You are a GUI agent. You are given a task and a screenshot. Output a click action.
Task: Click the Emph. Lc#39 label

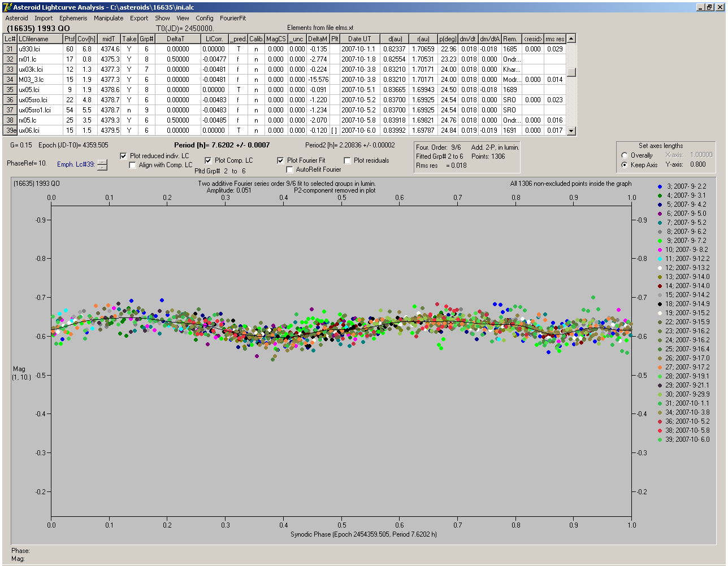pyautogui.click(x=76, y=165)
